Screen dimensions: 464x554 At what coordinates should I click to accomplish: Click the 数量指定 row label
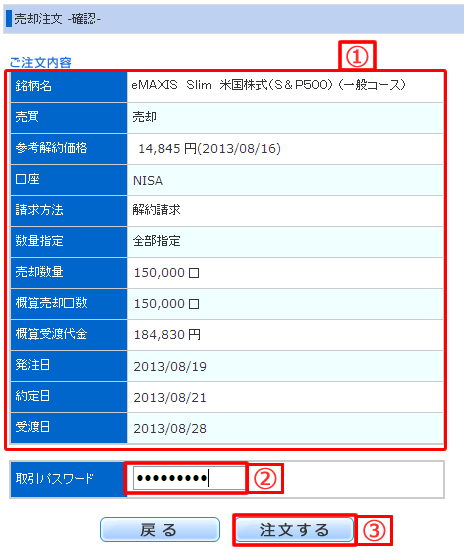pyautogui.click(x=39, y=241)
